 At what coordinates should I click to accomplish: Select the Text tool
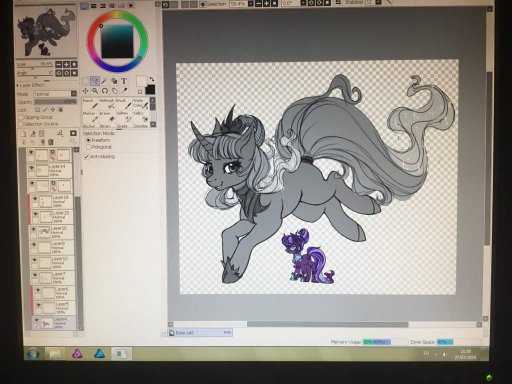click(x=124, y=81)
